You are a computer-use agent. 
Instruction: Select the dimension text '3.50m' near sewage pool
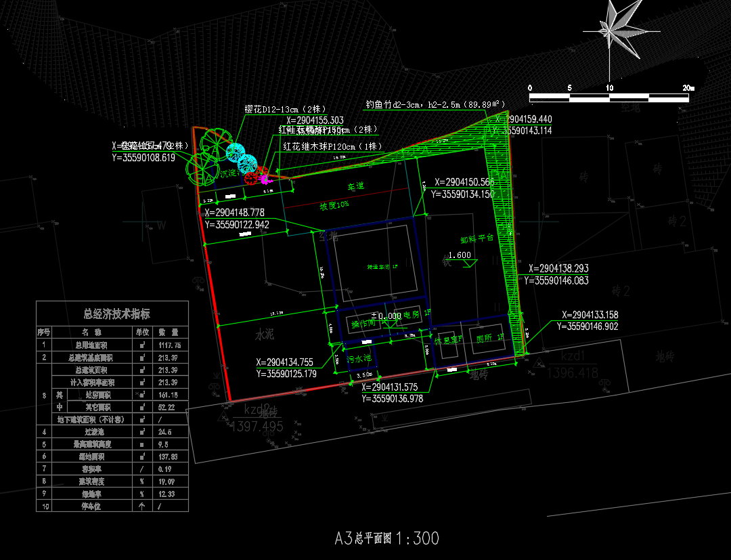click(365, 375)
